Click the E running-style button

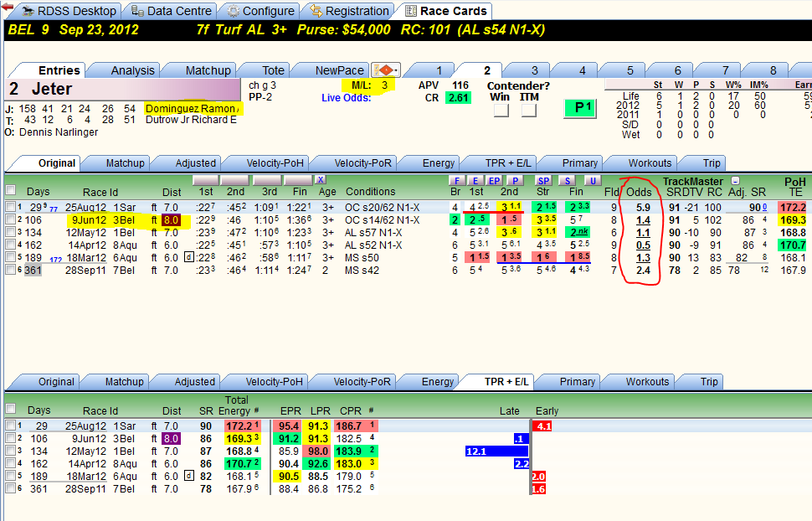coord(475,180)
